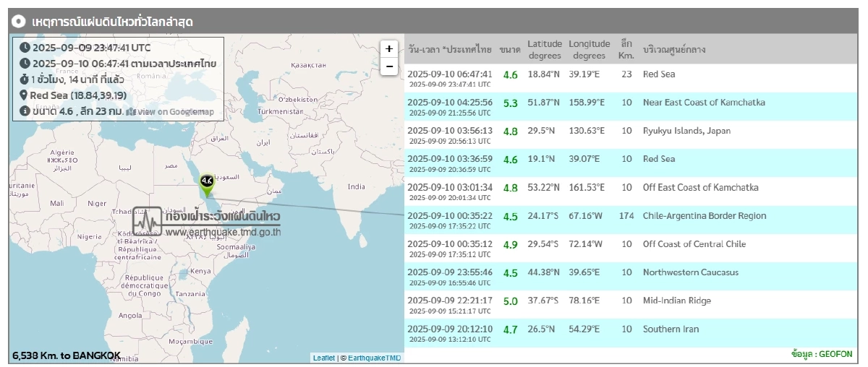This screenshot has width=868, height=367.
Task: Select Chile-Argentina Border Region row
Action: pos(629,220)
